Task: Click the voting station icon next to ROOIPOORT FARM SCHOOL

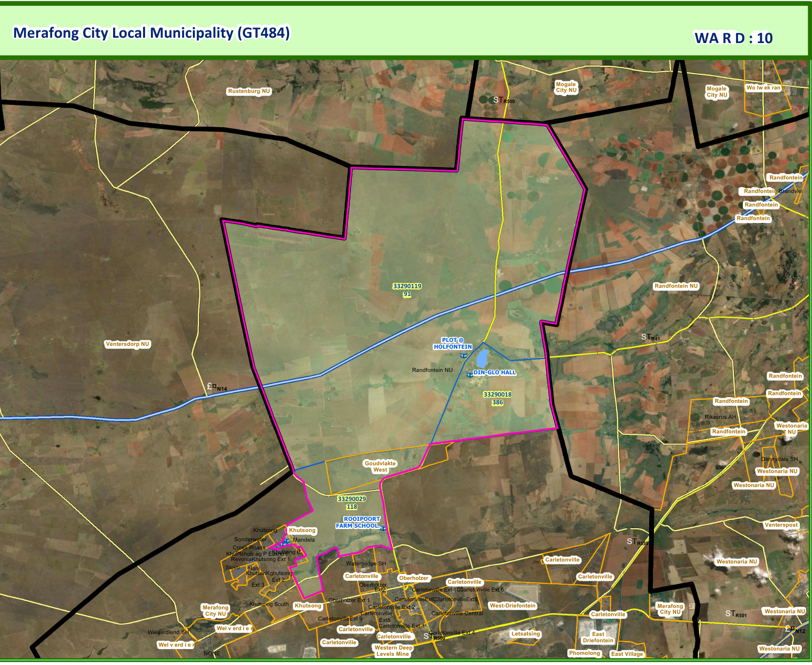Action: point(383,527)
